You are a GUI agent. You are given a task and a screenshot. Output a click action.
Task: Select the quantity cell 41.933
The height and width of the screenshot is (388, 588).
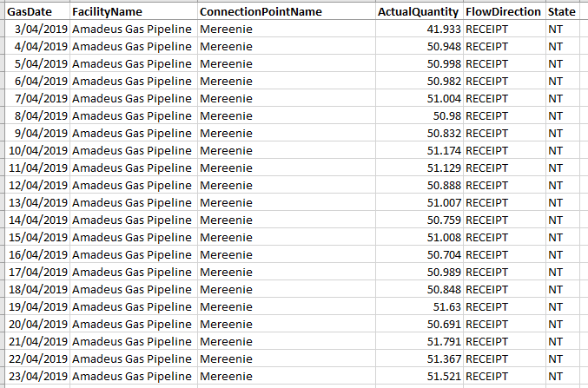[420, 29]
